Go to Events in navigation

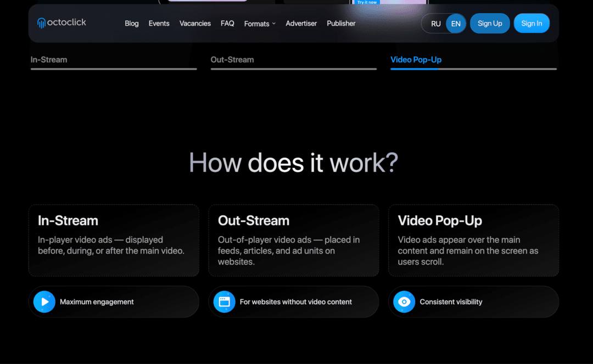pyautogui.click(x=159, y=24)
